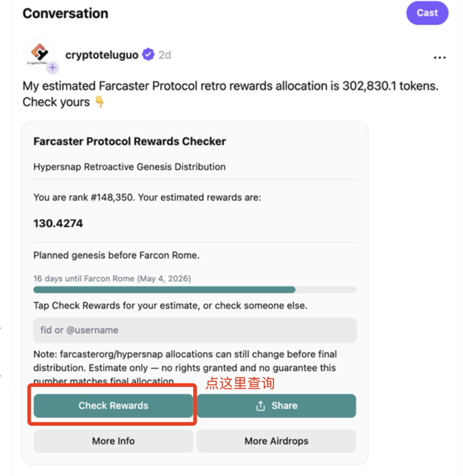Click the share arrow icon
Image resolution: width=463 pixels, height=476 pixels.
click(x=261, y=405)
